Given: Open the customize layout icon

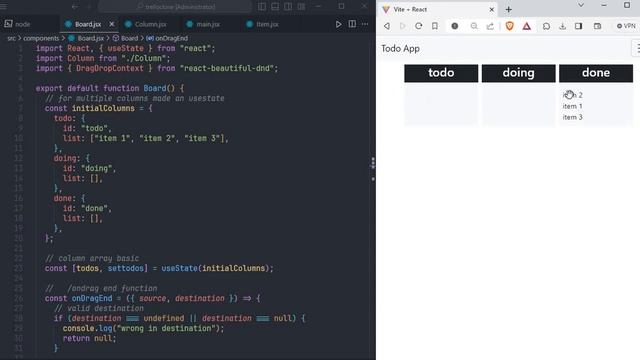Looking at the screenshot, I should [x=301, y=7].
